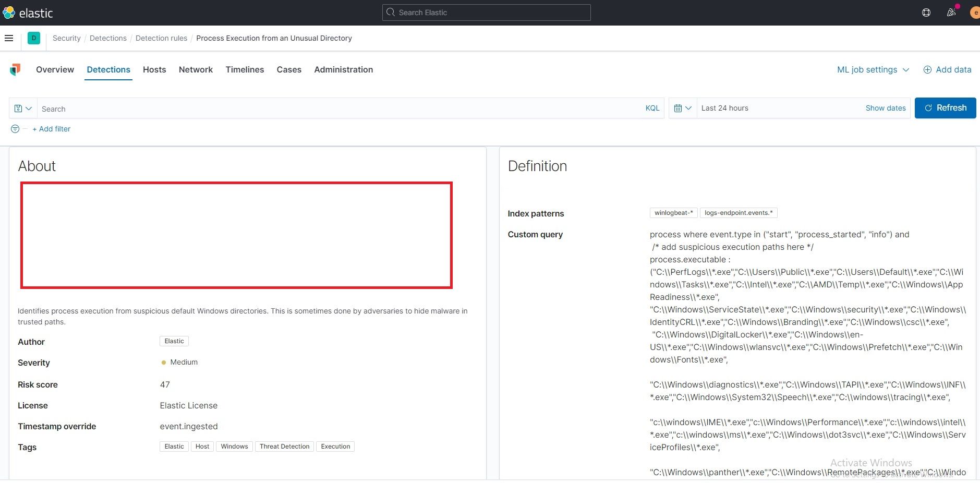The height and width of the screenshot is (483, 980).
Task: Expand the 'Last 24 hours' time range picker
Action: (x=726, y=108)
